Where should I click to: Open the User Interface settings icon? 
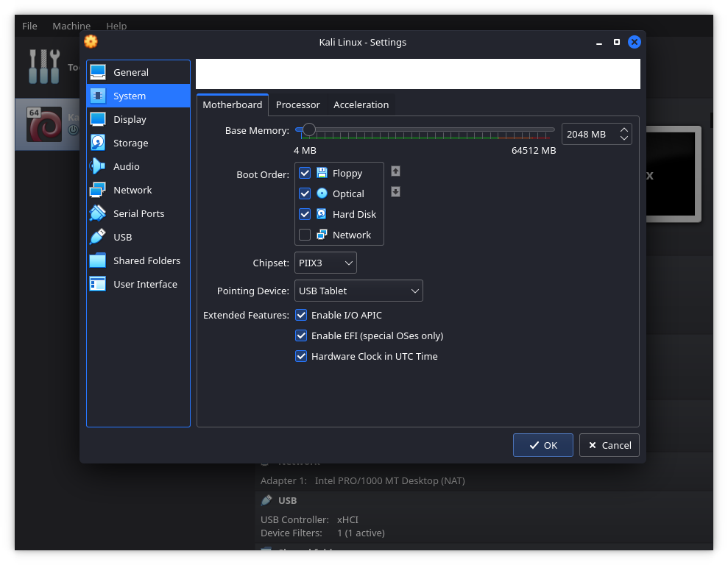point(98,284)
